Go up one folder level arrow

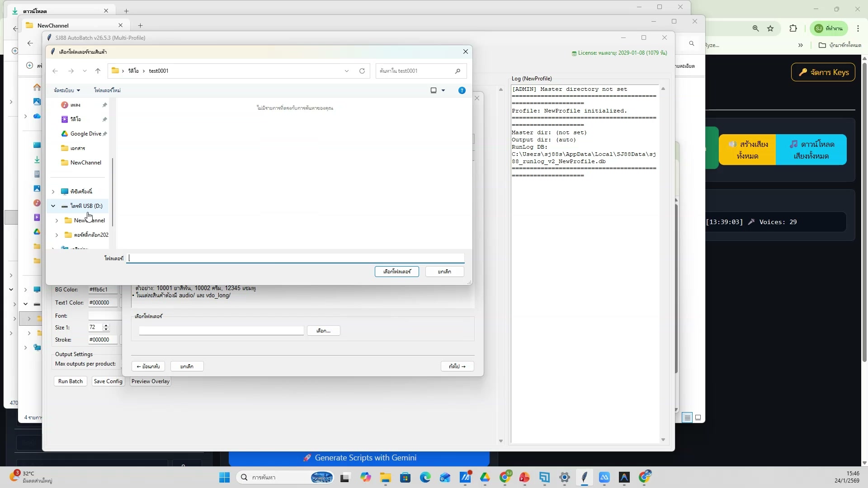pyautogui.click(x=98, y=71)
